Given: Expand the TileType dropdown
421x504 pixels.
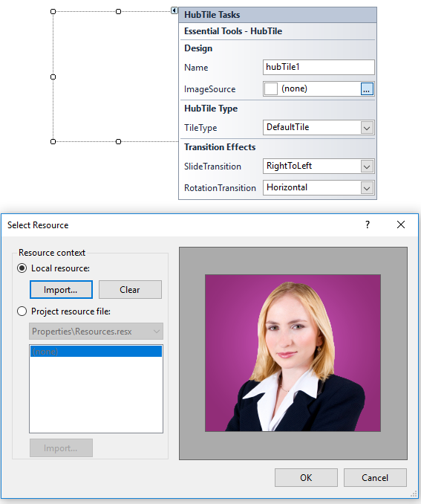Looking at the screenshot, I should click(x=367, y=128).
